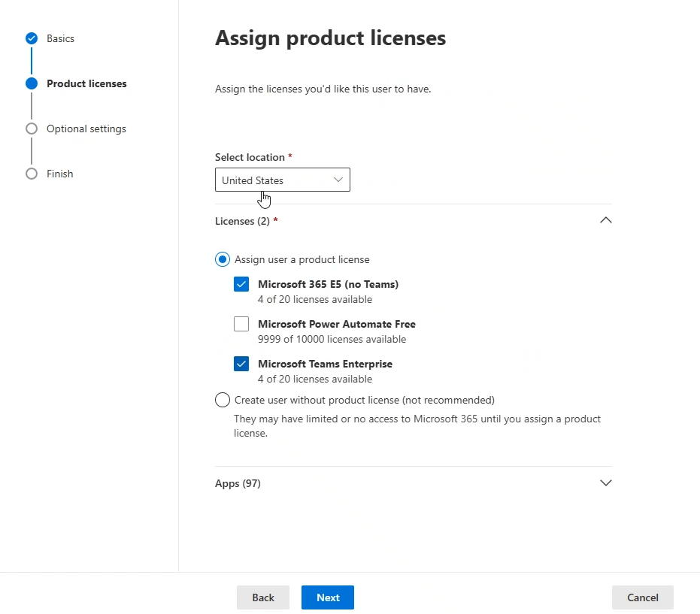Viewport: 700px width, 614px height.
Task: Click the Back button
Action: [263, 597]
